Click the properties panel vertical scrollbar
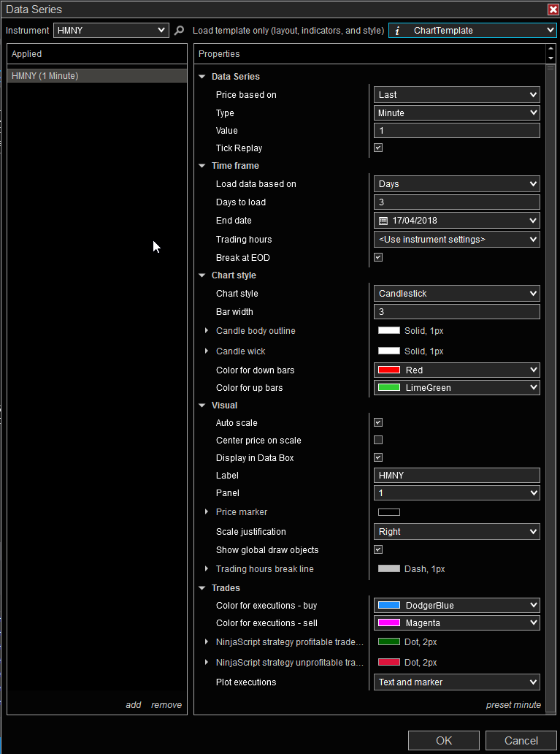The height and width of the screenshot is (754, 560). [551, 389]
